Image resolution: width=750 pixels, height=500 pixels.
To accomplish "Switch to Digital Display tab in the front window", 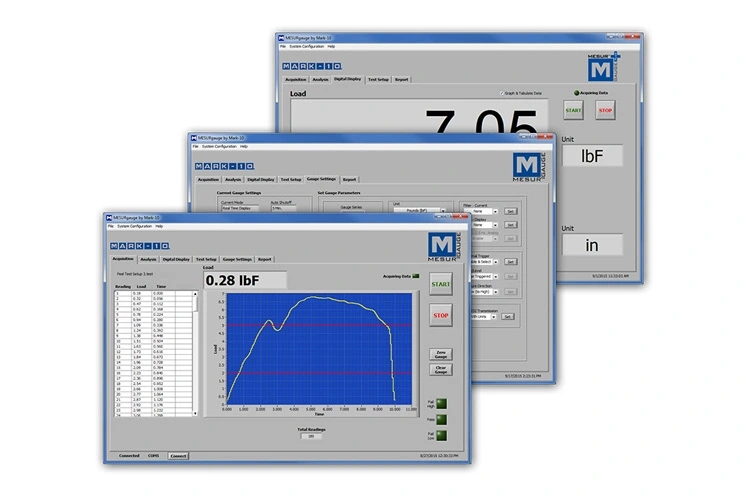I will (176, 259).
